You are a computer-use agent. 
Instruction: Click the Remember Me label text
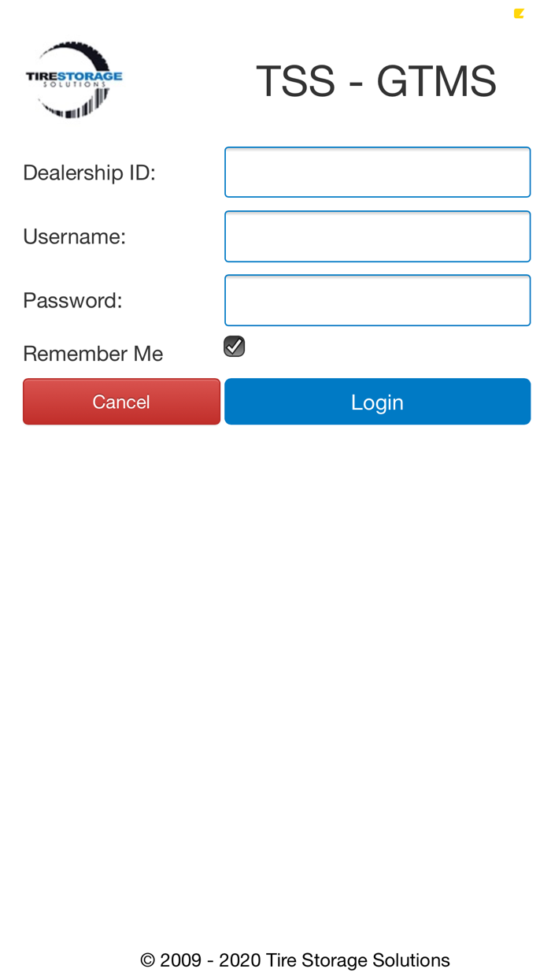[93, 353]
